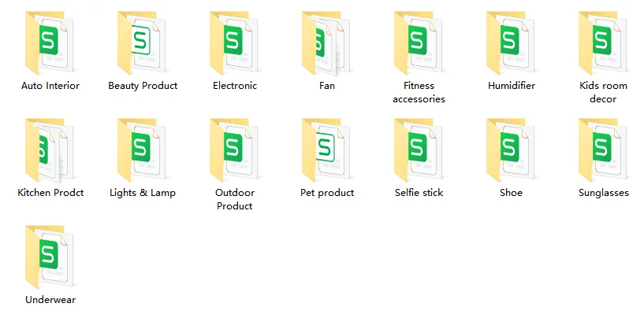This screenshot has height=318, width=644.
Task: Click the Outdoor Product folder icon
Action: pos(235,150)
